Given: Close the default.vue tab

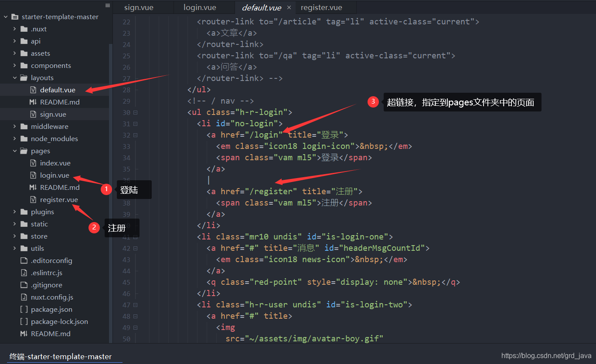Looking at the screenshot, I should [x=289, y=7].
